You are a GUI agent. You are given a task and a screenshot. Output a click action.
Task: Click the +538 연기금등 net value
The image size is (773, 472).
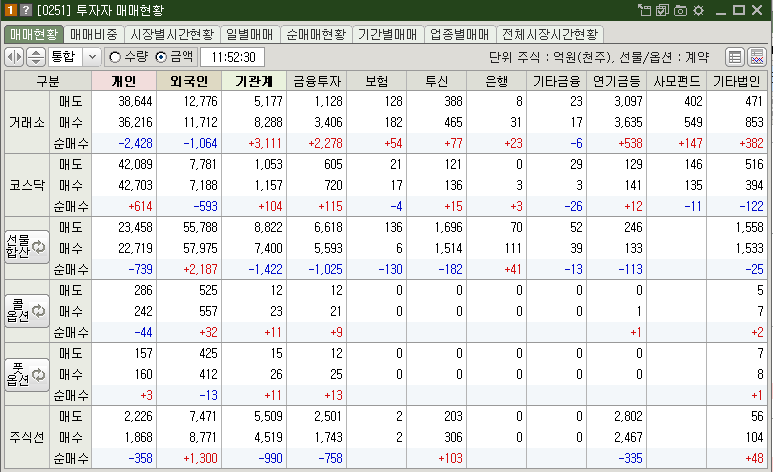click(x=630, y=144)
